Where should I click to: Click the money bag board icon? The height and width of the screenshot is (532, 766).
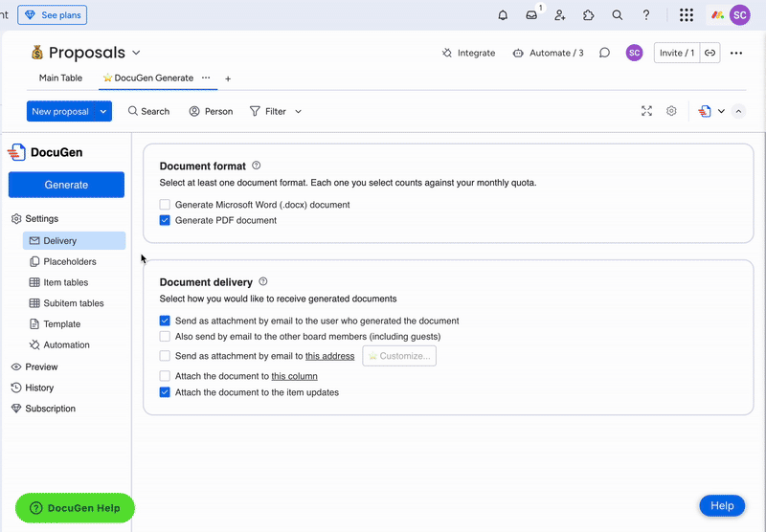click(x=37, y=53)
